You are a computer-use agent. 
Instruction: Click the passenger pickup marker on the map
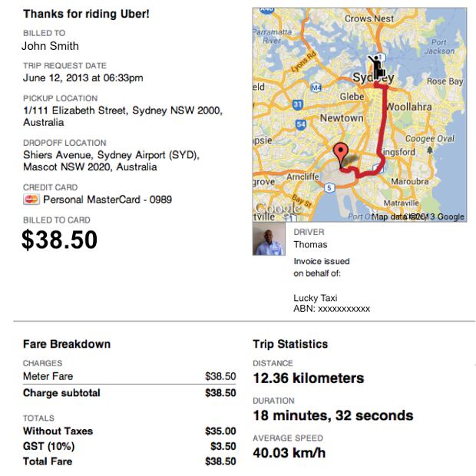coord(377,67)
